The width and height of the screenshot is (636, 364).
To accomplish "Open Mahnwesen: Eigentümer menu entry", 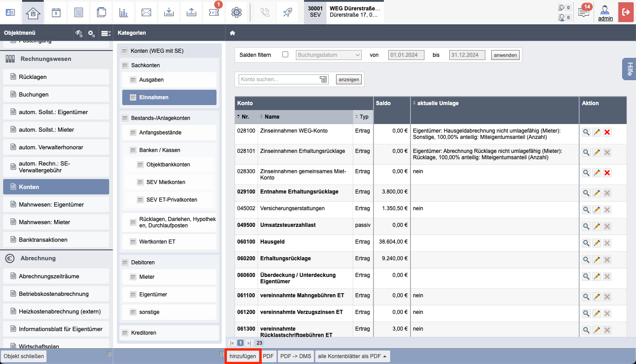I will pyautogui.click(x=56, y=205).
